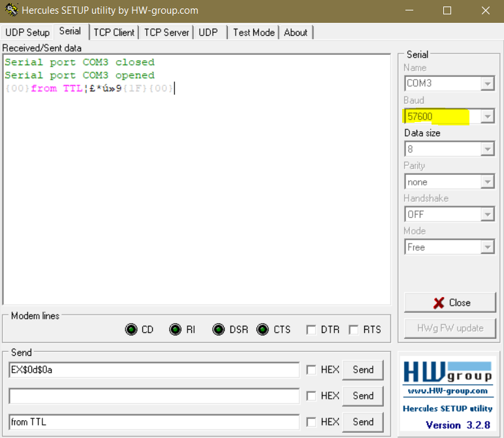504x438 pixels.
Task: Switch to the TCP Client tab
Action: point(114,33)
